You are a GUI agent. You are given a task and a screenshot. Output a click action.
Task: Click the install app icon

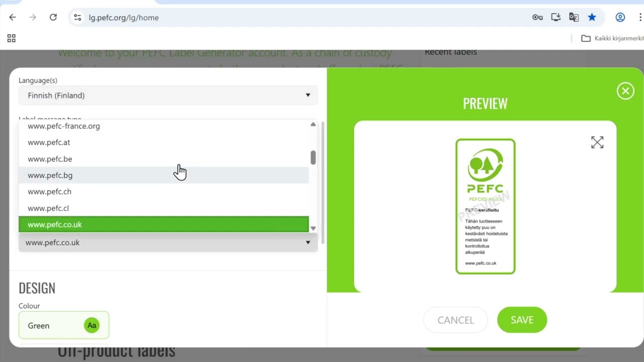pyautogui.click(x=555, y=18)
